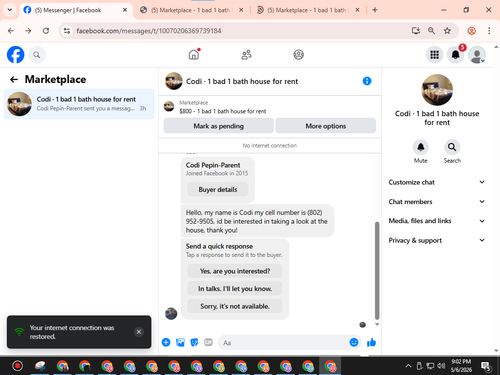Open the Friends icon in top nav
Image resolution: width=500 pixels, height=375 pixels.
[246, 55]
